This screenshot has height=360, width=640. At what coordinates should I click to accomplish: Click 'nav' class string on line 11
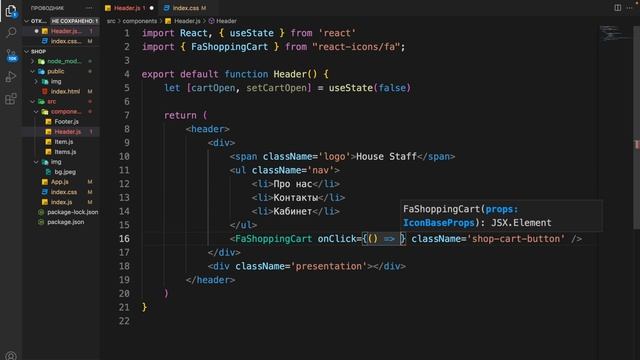[x=320, y=170]
